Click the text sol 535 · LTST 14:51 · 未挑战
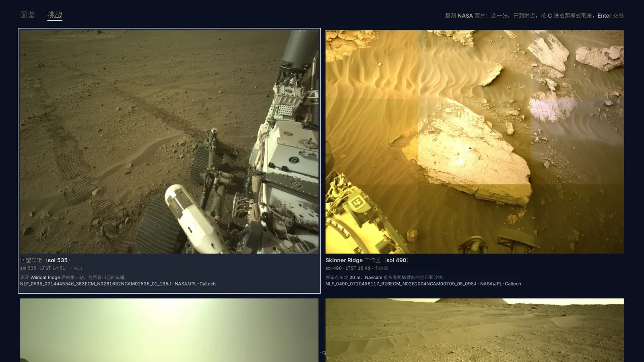644x362 pixels. coord(51,268)
